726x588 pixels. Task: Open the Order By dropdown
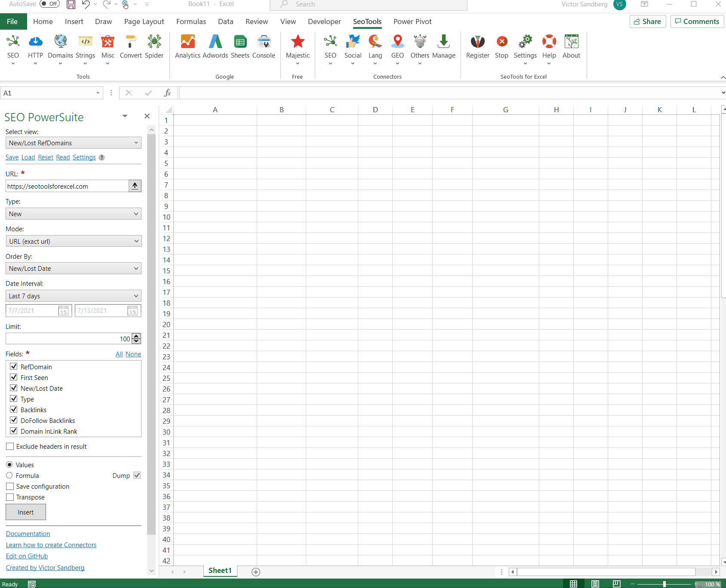(x=74, y=268)
